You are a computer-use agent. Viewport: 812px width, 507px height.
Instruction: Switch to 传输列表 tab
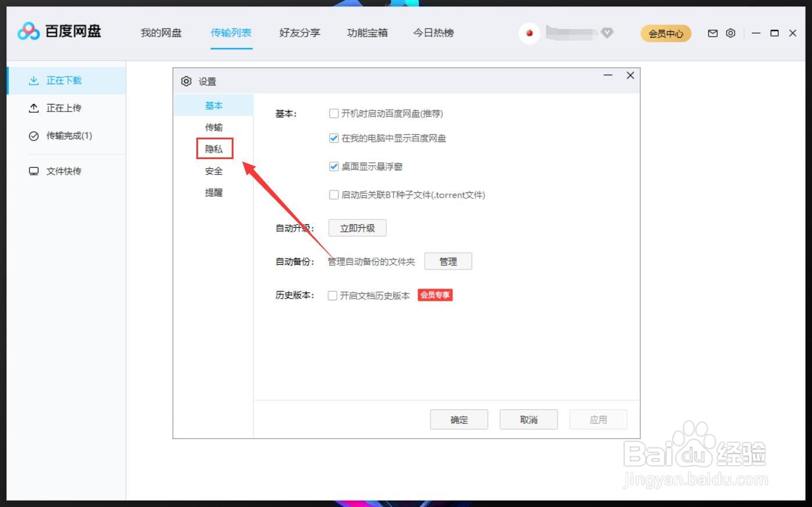[x=231, y=33]
